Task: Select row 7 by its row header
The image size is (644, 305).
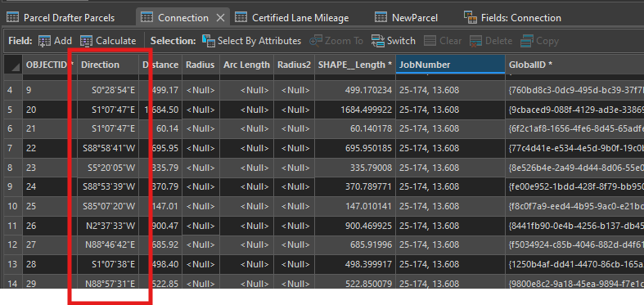Action: (x=13, y=148)
